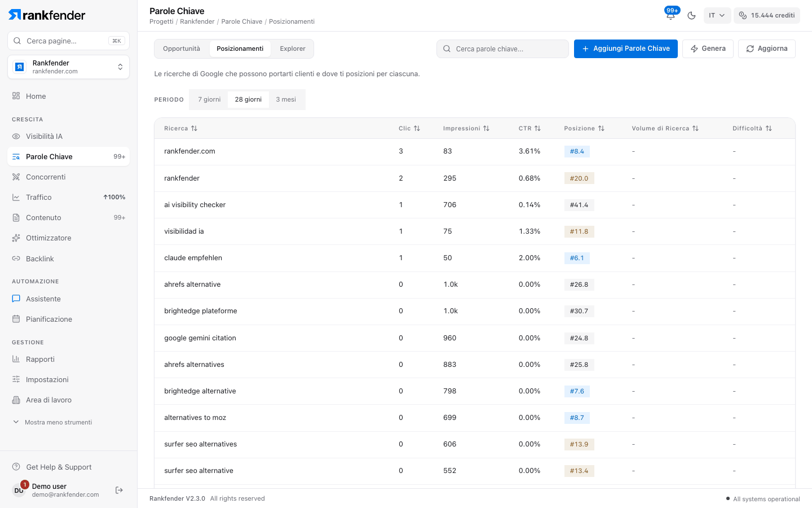Click the Aggiorna refresh button
812x508 pixels.
pyautogui.click(x=767, y=49)
